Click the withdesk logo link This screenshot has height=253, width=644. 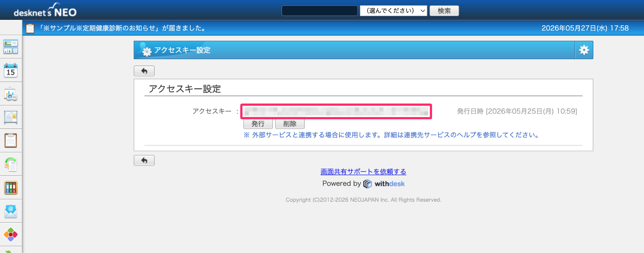tap(384, 184)
